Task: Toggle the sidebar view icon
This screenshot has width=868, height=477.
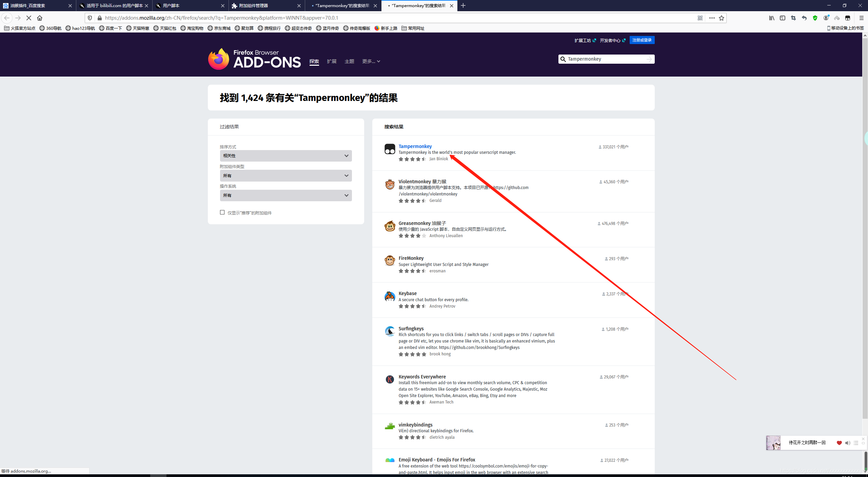Action: click(x=783, y=18)
